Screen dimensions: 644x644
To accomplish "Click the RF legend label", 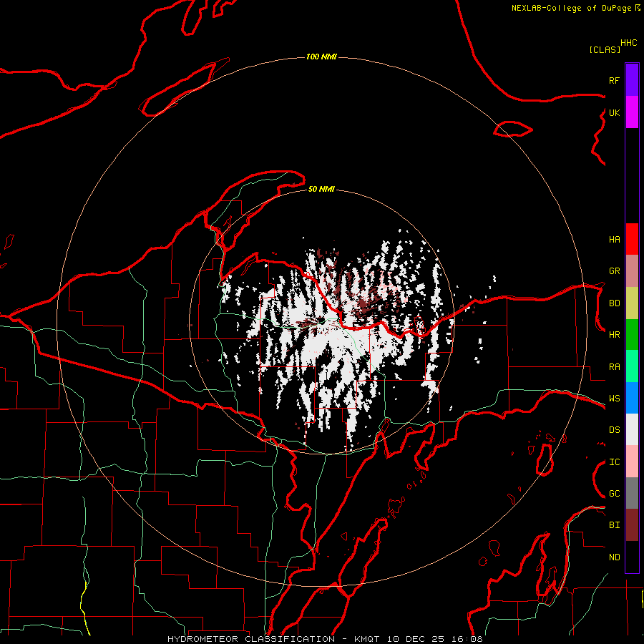I will [x=614, y=80].
